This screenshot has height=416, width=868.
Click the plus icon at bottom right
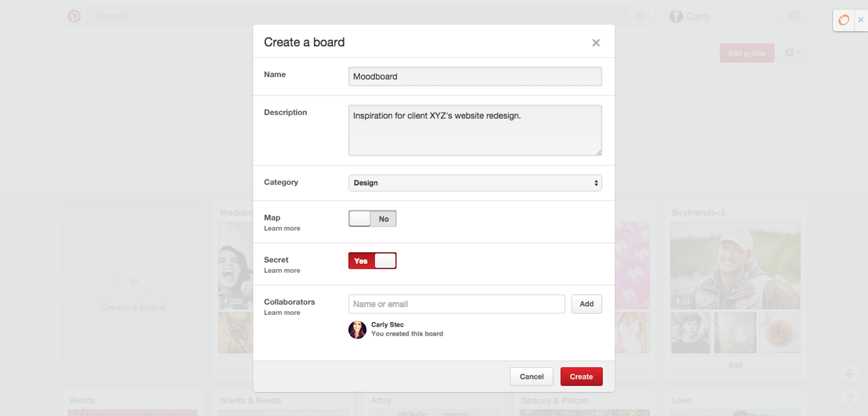coord(849,374)
